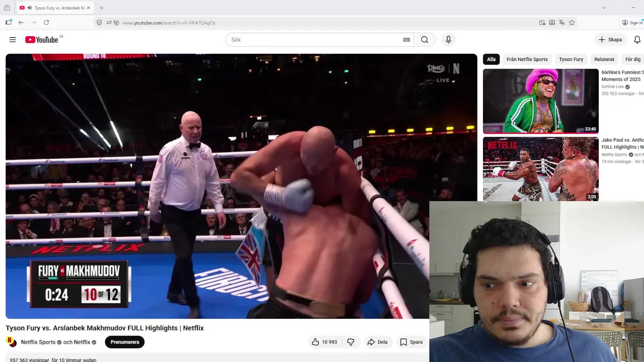Open the Skapa create menu
This screenshot has width=644, height=362.
point(610,40)
